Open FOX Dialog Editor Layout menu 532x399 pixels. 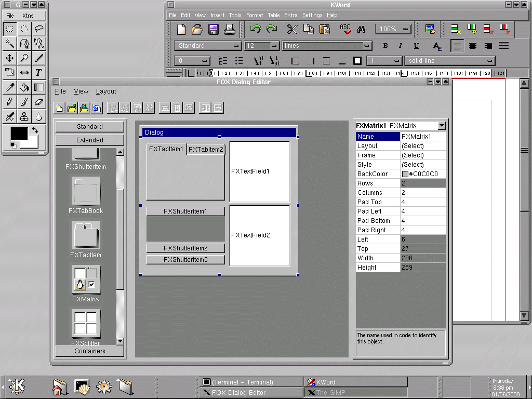106,91
